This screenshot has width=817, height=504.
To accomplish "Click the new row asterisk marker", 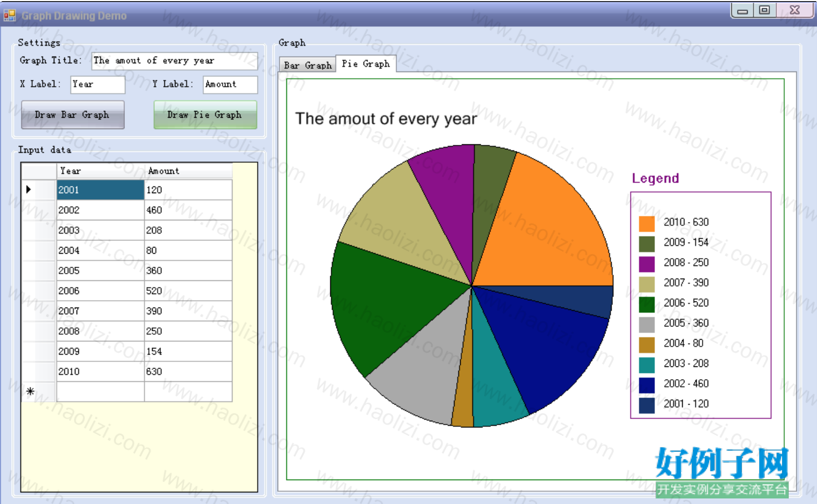I will [x=31, y=391].
